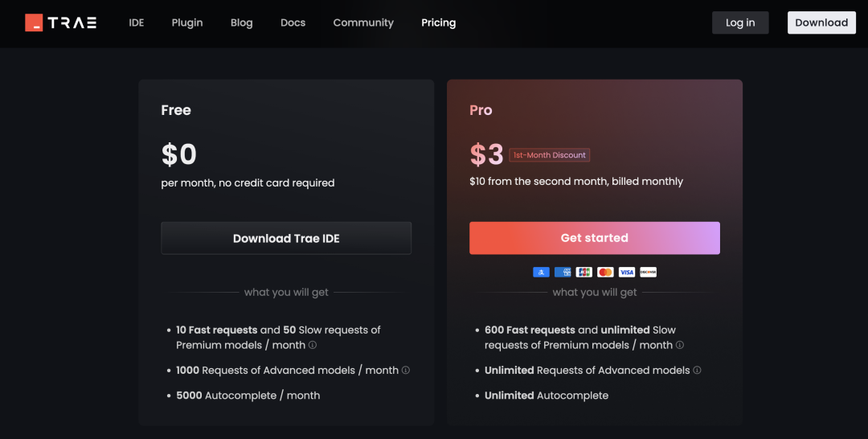Click the Download Trae IDE button
This screenshot has width=868, height=439.
(x=286, y=238)
